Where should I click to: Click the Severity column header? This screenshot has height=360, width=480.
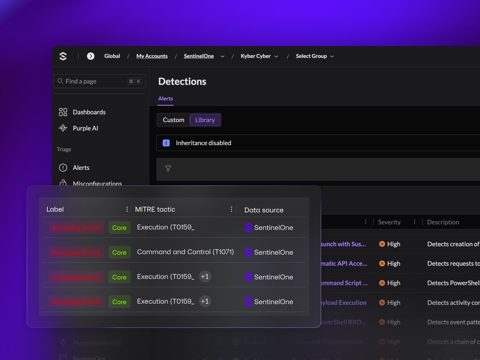[389, 222]
